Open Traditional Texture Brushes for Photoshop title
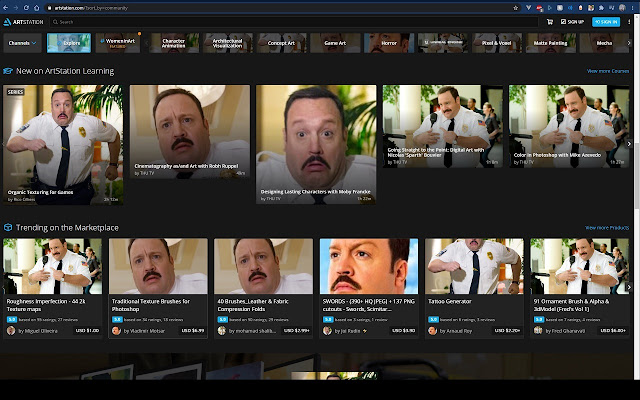This screenshot has width=640, height=400. pos(151,305)
